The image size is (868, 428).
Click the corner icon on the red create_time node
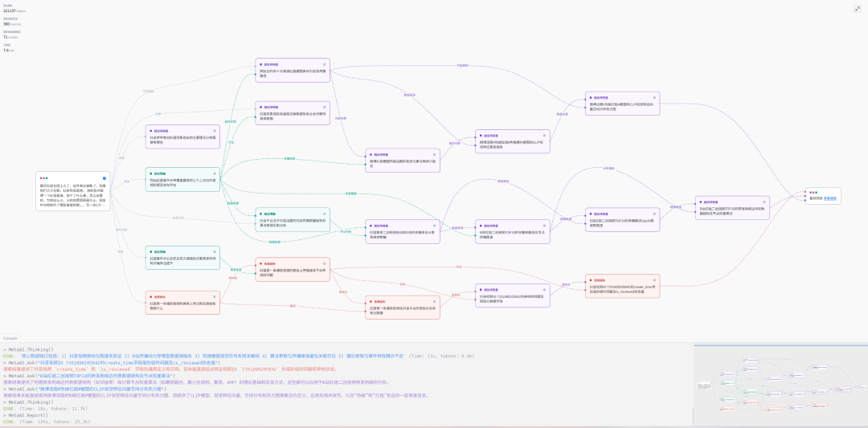click(x=655, y=280)
